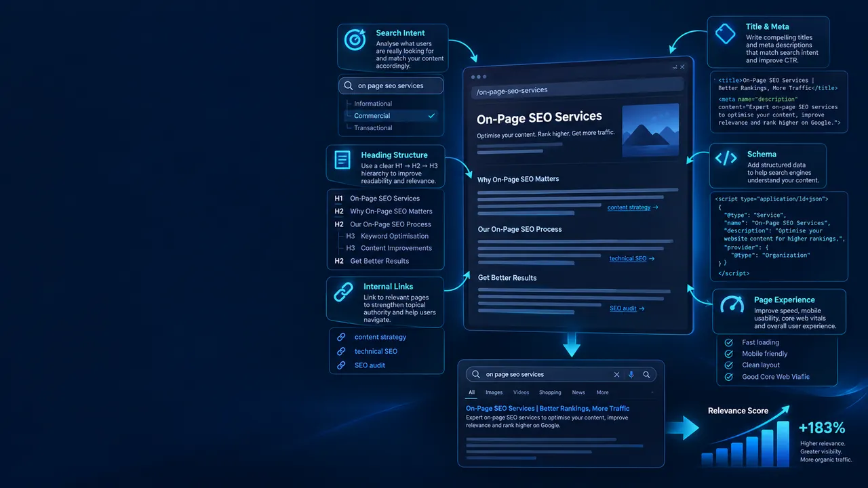Toggle the Fast loading check circle

click(x=729, y=343)
